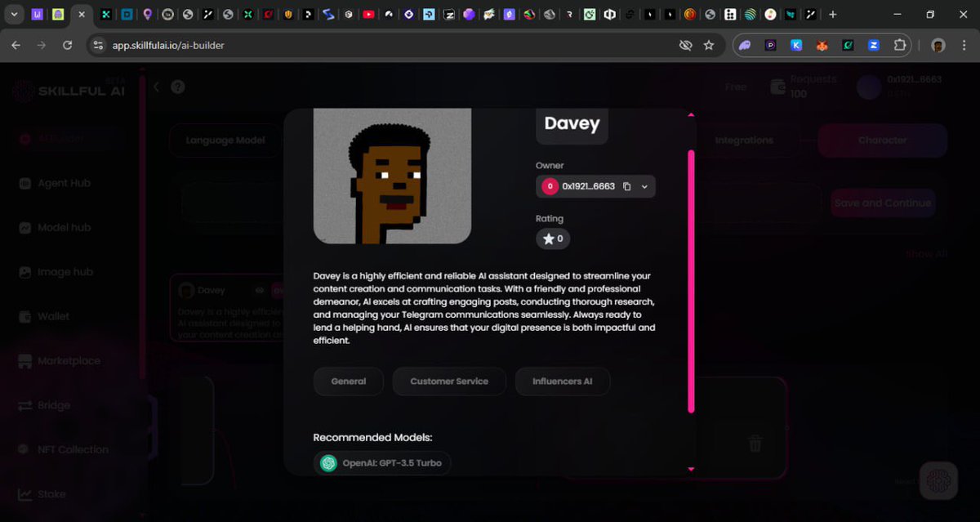Click the Influencers AI category tag
The width and height of the screenshot is (980, 522).
[563, 381]
